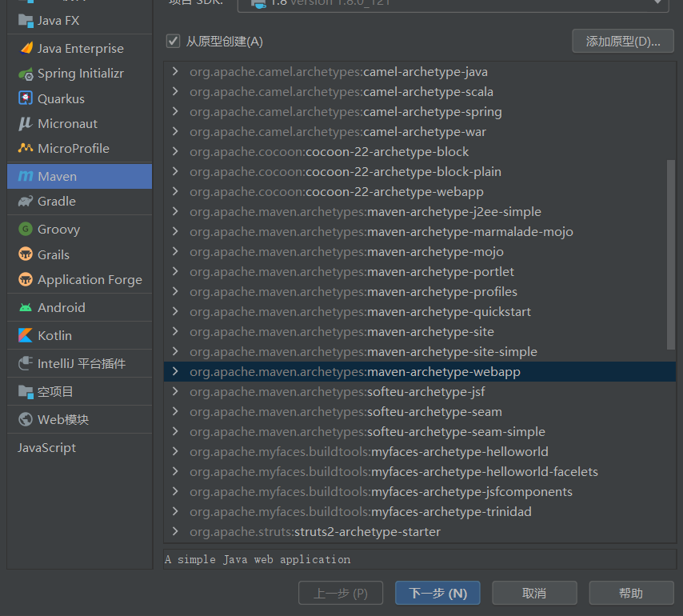This screenshot has width=683, height=616.
Task: Select maven-archetype-profiles entry
Action: click(419, 292)
